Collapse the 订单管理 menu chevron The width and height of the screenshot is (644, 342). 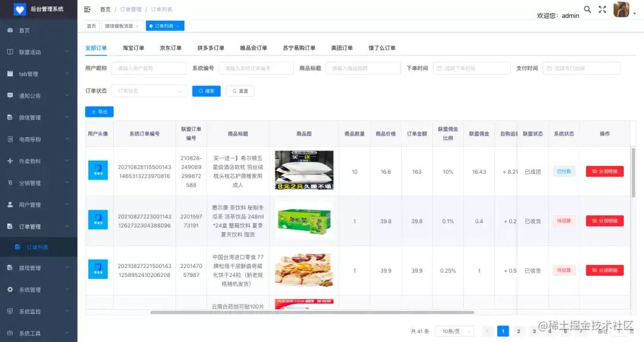67,226
